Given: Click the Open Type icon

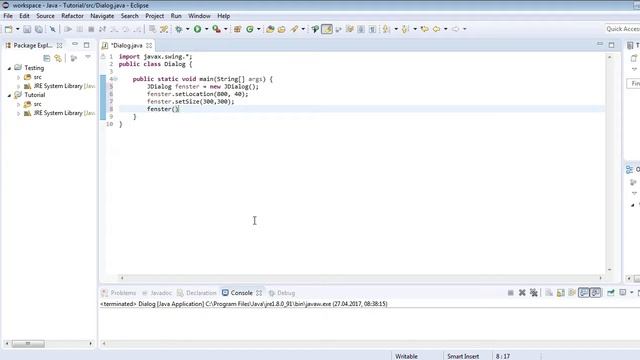Looking at the screenshot, I should pos(270,29).
